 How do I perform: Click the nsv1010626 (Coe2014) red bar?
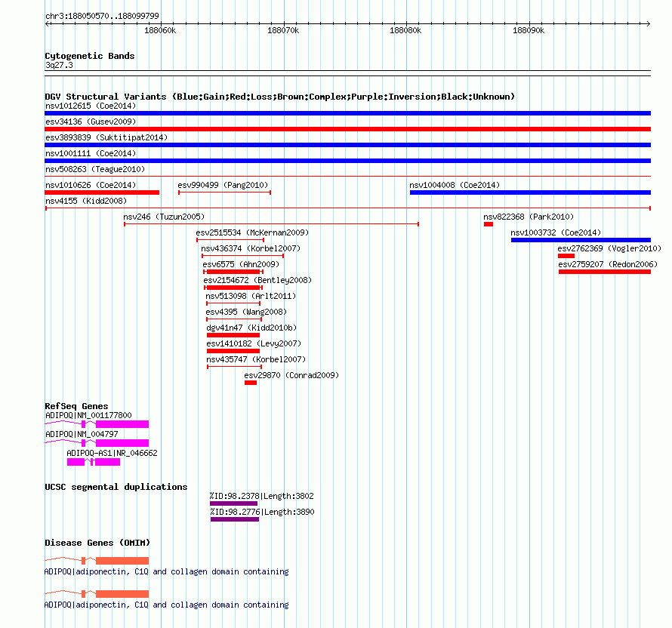pyautogui.click(x=102, y=192)
